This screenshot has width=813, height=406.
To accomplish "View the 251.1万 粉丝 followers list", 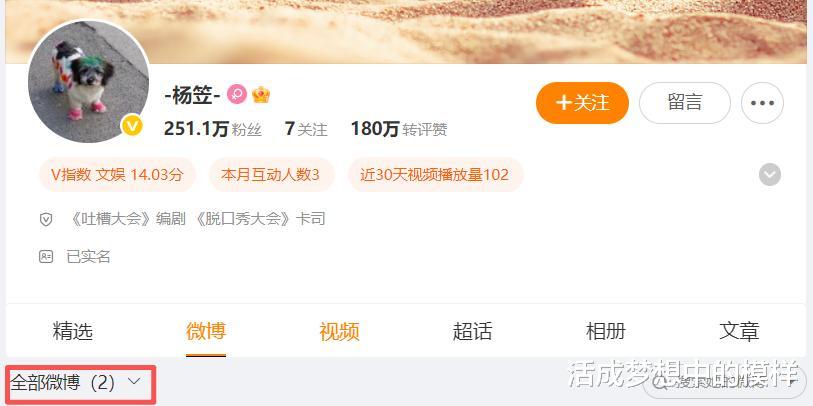I will (x=213, y=129).
